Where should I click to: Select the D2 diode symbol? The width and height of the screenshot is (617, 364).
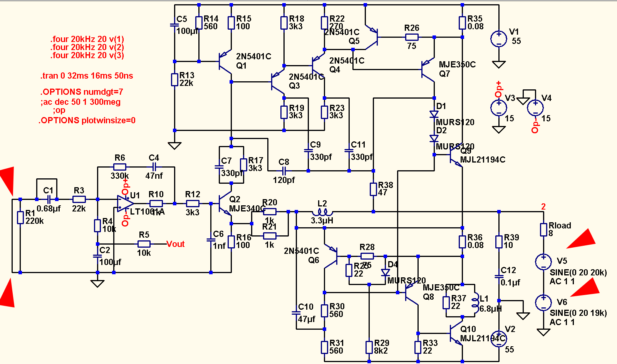pos(434,138)
